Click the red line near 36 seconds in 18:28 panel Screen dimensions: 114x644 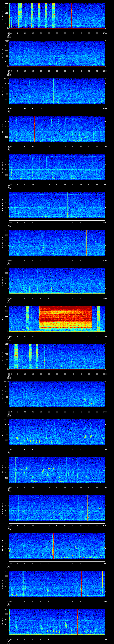(67, 470)
